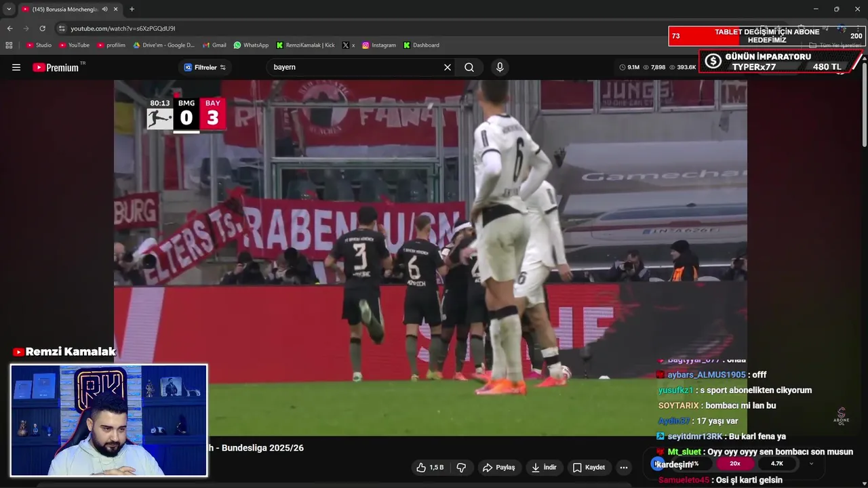
Task: Open the X bookmark
Action: (x=349, y=45)
